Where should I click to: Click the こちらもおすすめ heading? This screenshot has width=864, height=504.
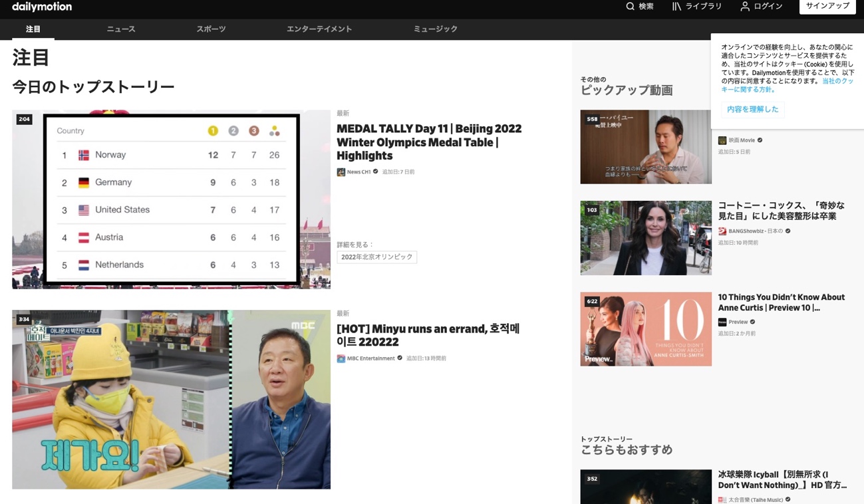click(x=627, y=450)
